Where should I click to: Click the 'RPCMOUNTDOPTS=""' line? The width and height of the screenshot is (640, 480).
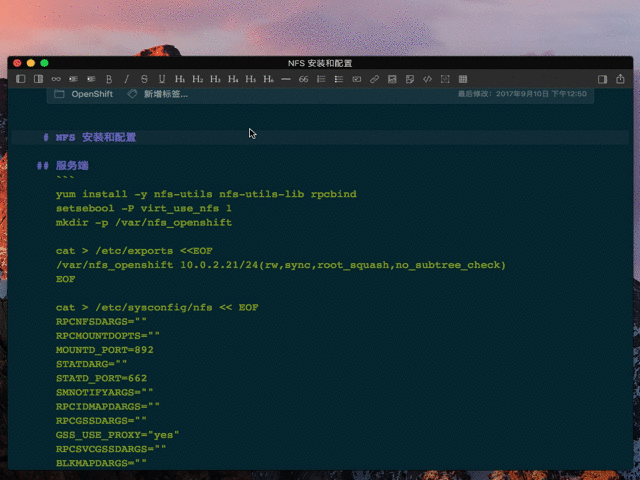pyautogui.click(x=108, y=336)
